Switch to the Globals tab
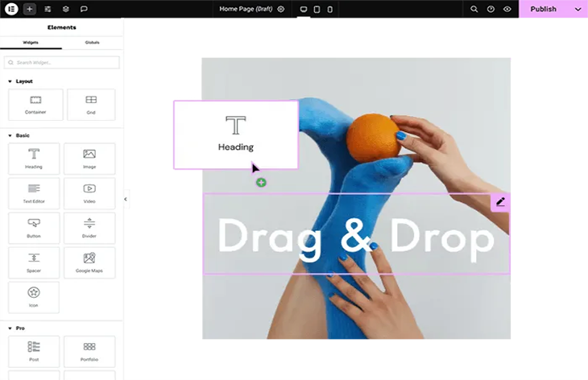588x380 pixels. coord(92,42)
